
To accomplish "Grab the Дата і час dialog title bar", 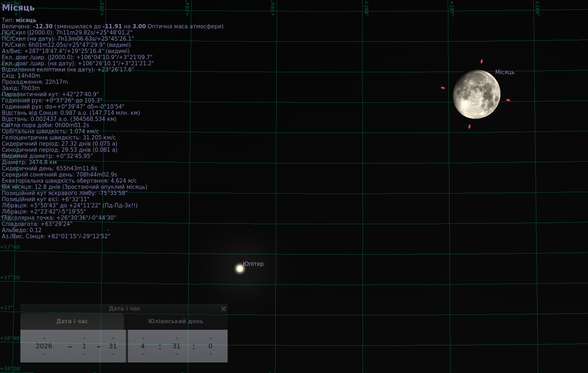I will [124, 309].
